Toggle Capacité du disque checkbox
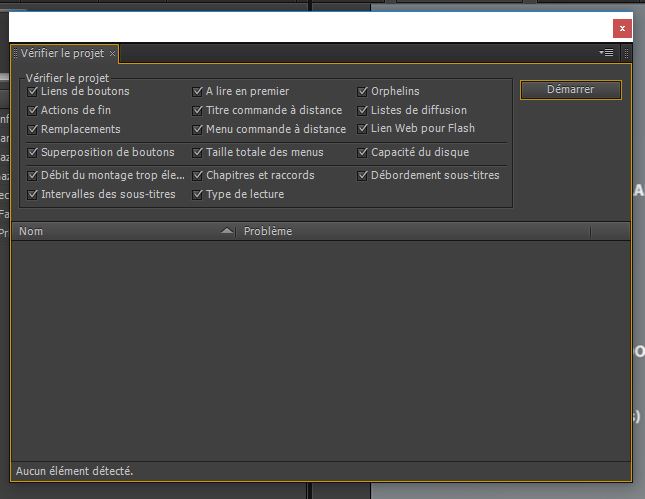Image resolution: width=645 pixels, height=499 pixels. pos(362,152)
